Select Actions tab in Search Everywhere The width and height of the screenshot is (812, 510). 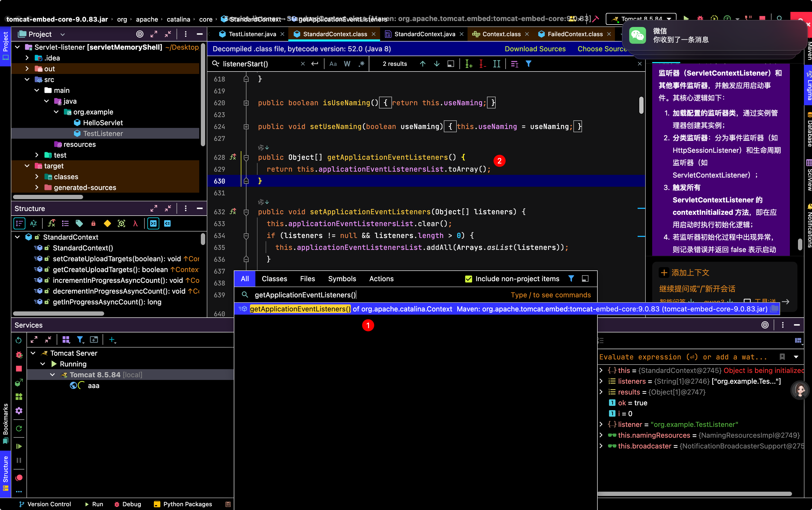pyautogui.click(x=381, y=279)
